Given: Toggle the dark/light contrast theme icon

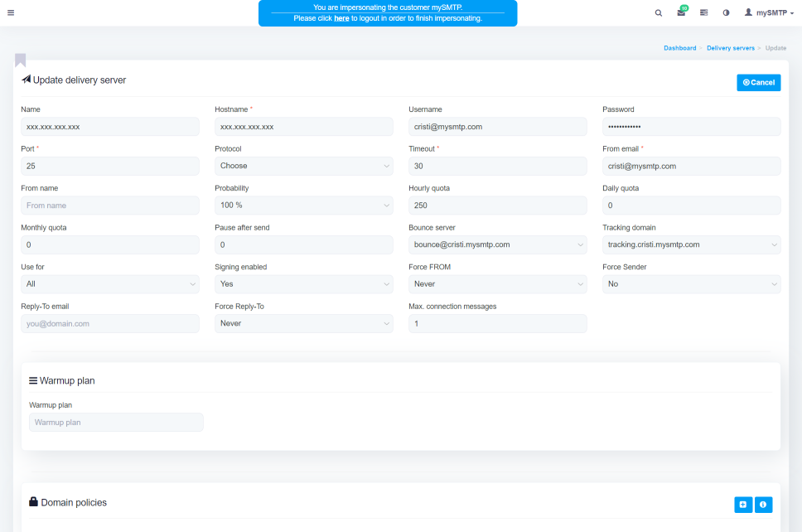Looking at the screenshot, I should pyautogui.click(x=726, y=13).
